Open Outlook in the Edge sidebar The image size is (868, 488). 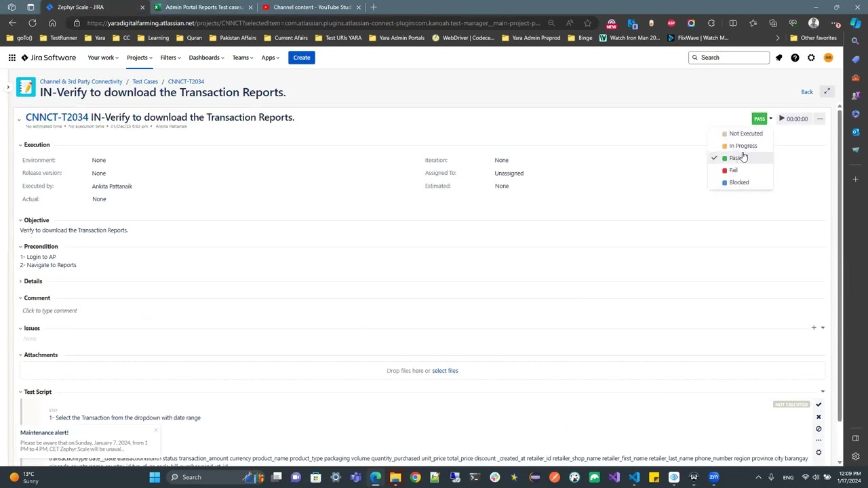[x=856, y=131]
